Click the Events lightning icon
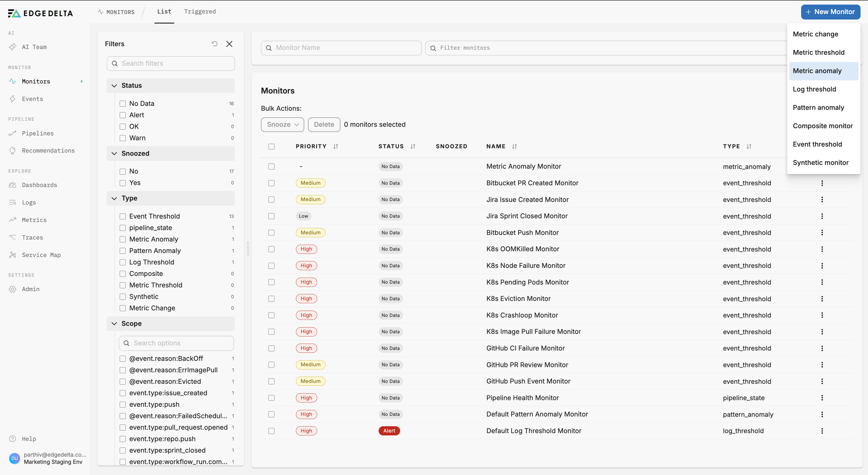 (12, 99)
